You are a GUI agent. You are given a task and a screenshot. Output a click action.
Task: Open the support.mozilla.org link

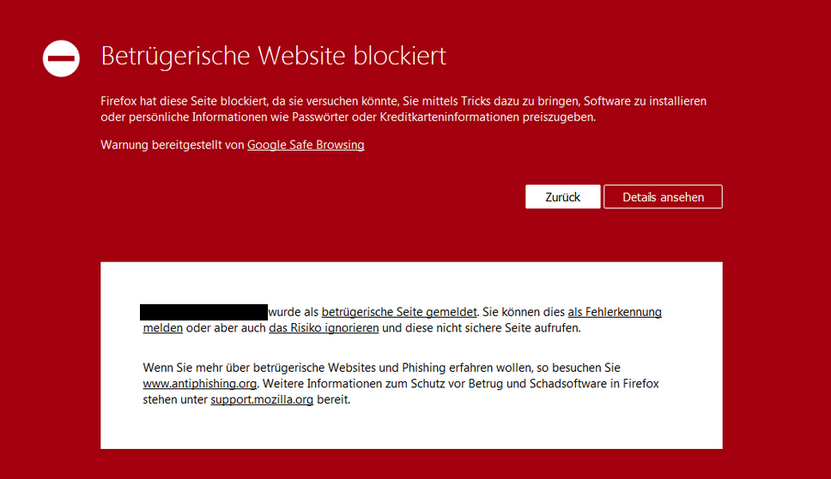263,400
